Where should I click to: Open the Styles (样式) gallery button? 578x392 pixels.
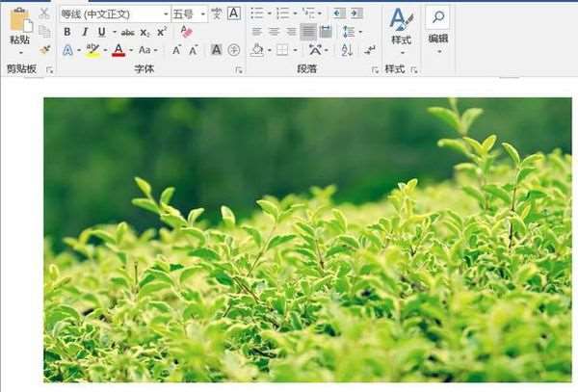[402, 31]
